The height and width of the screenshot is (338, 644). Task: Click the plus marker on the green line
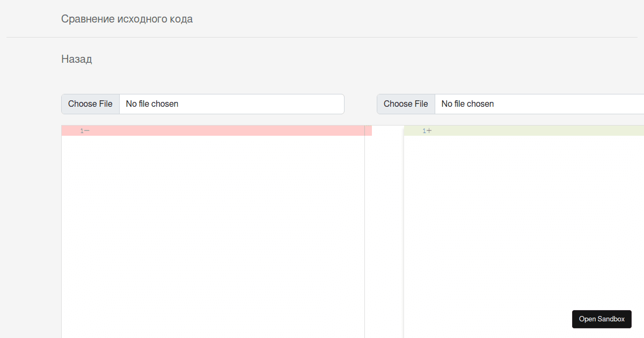point(429,131)
